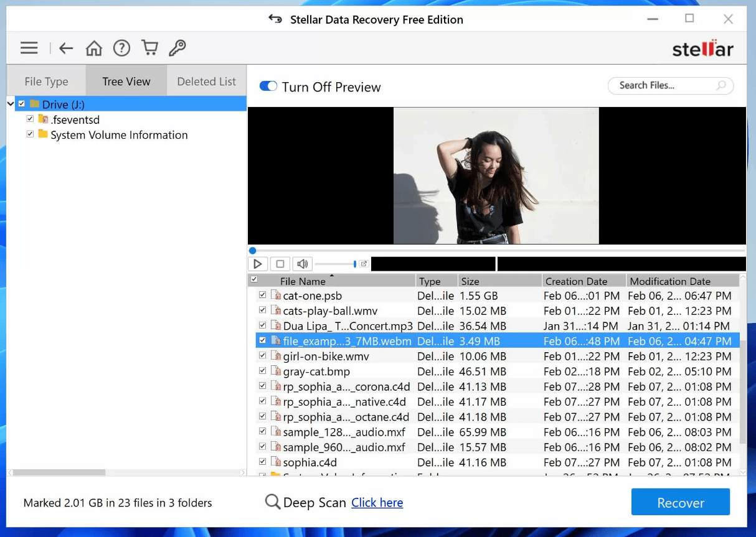Switch to the File Type tab
Screen dimensions: 756x537
(47, 82)
